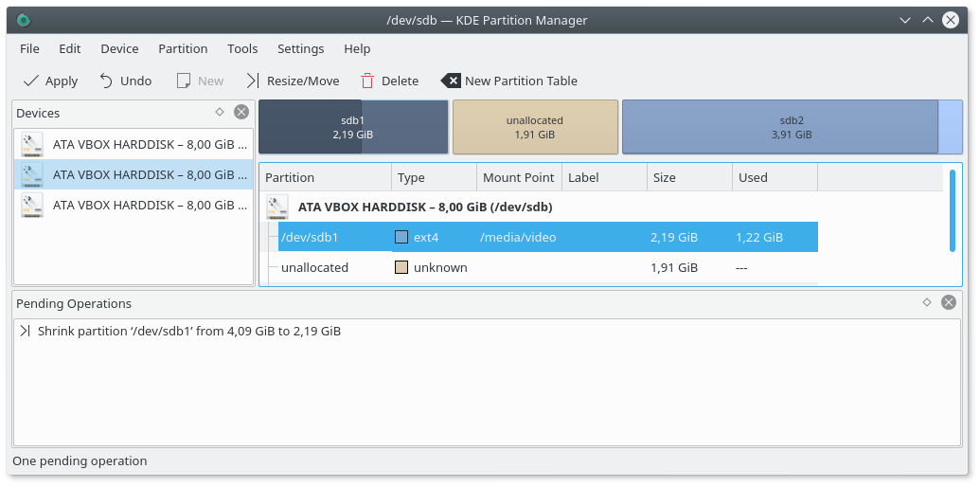Click the partition list vertical scrollbar
The width and height of the screenshot is (980, 487).
953,210
